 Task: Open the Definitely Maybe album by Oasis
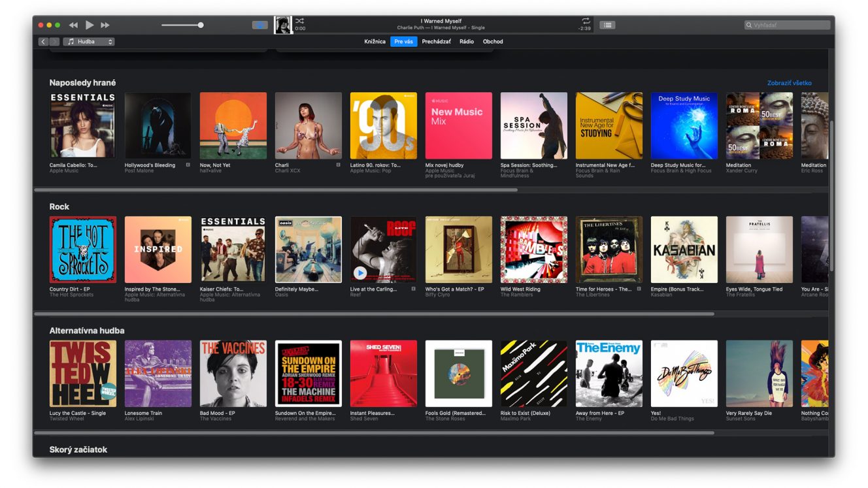coord(309,250)
